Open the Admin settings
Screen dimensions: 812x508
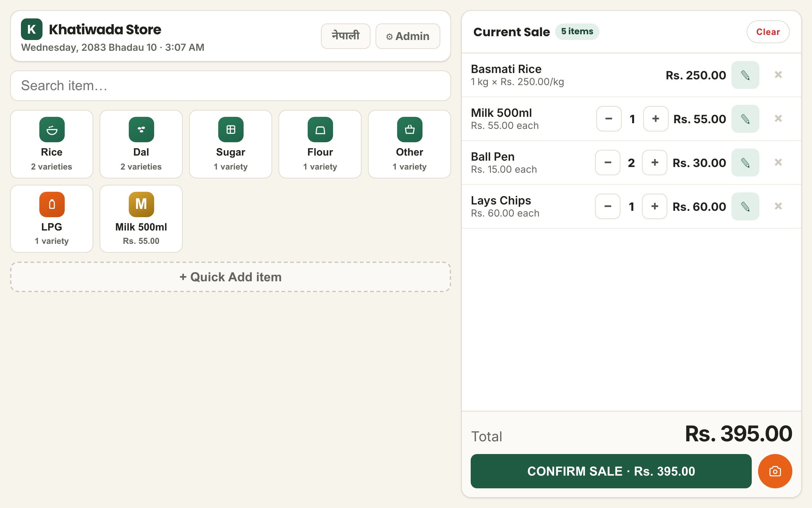(x=408, y=36)
